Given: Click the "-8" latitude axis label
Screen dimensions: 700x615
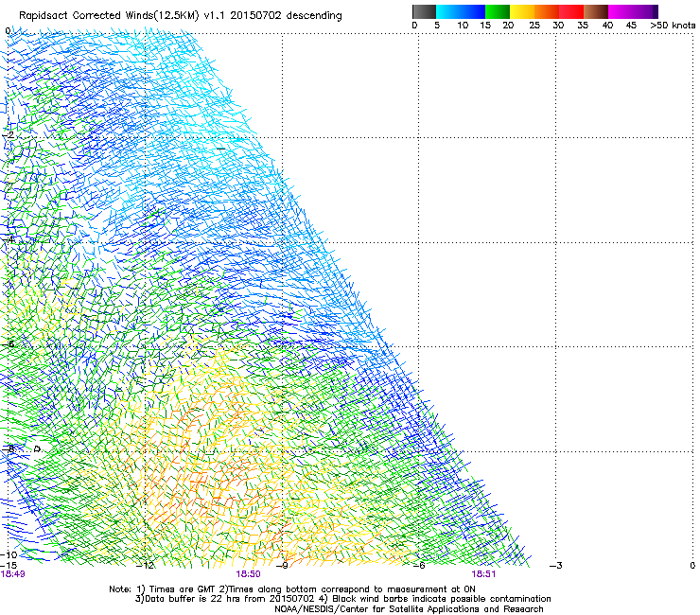Looking at the screenshot, I should click(8, 448).
